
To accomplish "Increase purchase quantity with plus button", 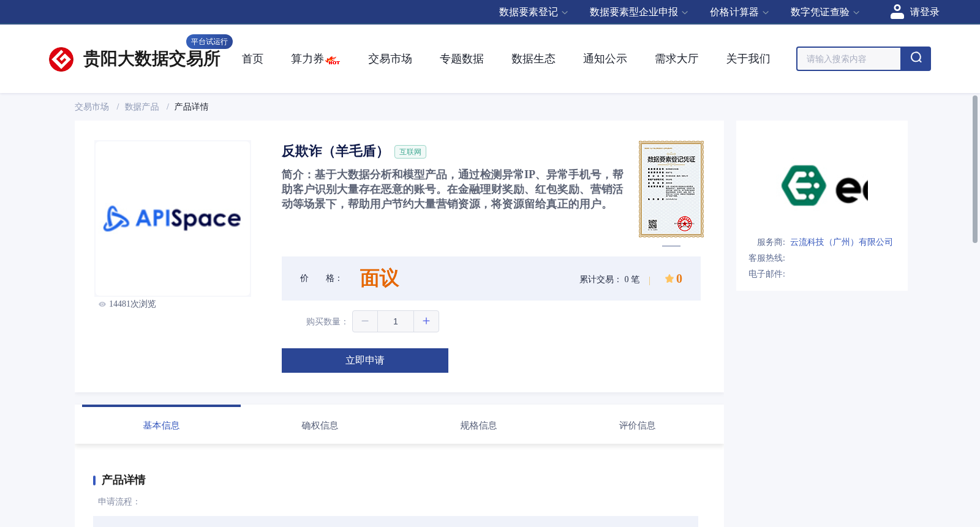I will point(426,321).
